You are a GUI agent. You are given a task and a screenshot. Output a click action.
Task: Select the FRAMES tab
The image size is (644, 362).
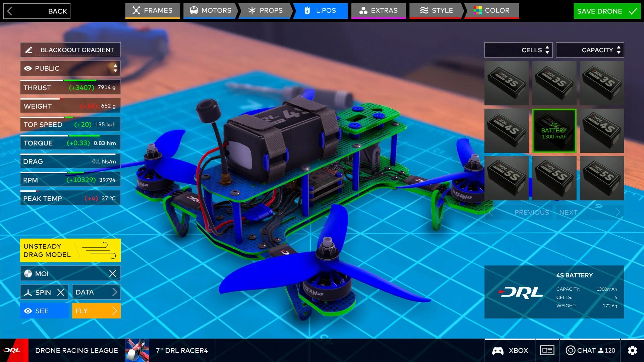point(152,10)
